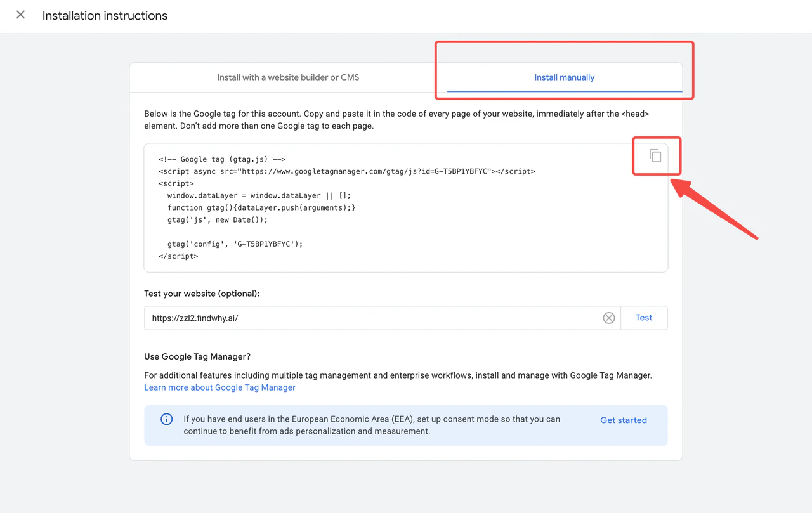Click the window.dataLayer code line
Image resolution: width=812 pixels, height=513 pixels.
259,195
